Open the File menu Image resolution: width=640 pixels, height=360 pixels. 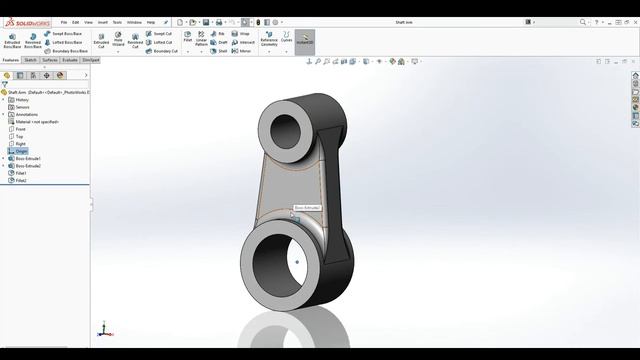[x=64, y=22]
